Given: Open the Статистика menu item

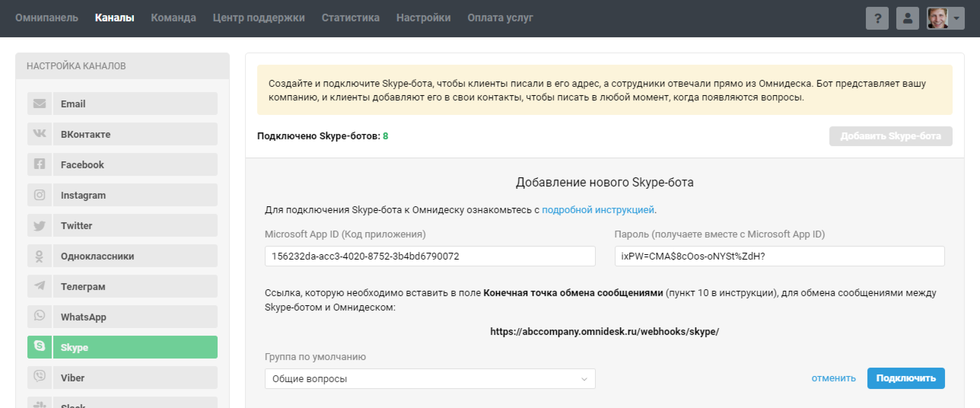Looking at the screenshot, I should [x=350, y=18].
